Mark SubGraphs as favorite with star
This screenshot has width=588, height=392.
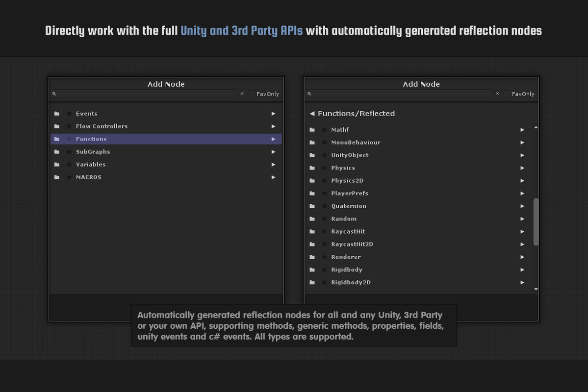[x=69, y=152]
